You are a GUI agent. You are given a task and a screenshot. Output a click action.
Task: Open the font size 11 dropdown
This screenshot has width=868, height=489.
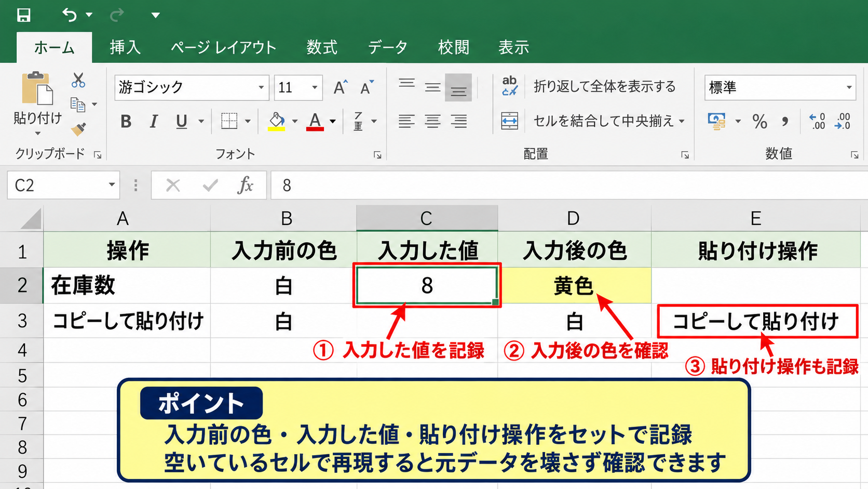[x=315, y=87]
